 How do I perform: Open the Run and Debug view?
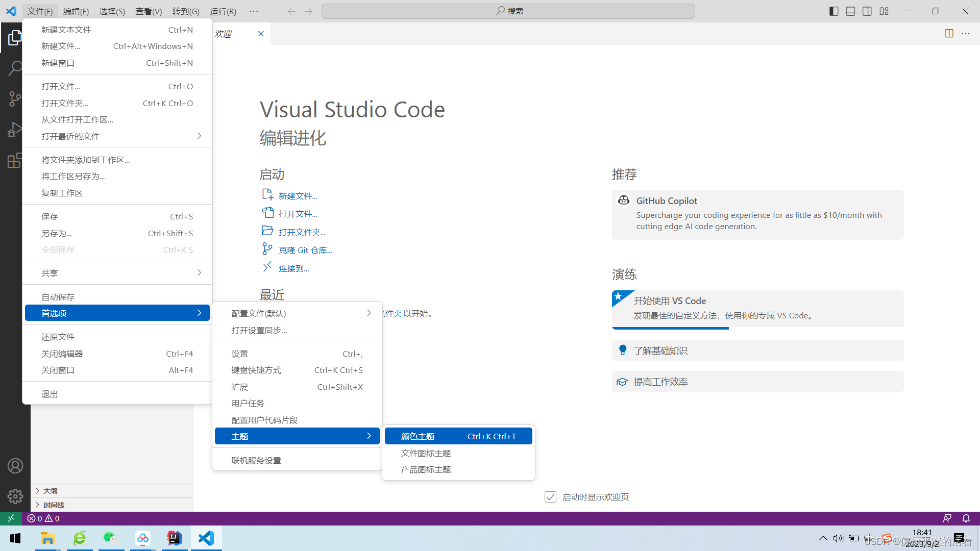pos(15,129)
